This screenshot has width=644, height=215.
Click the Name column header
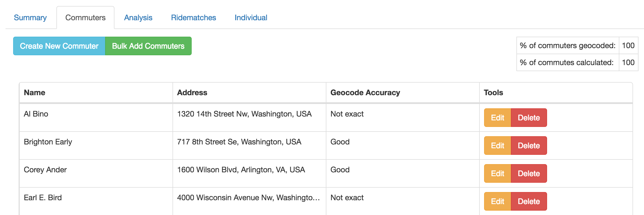(x=34, y=92)
